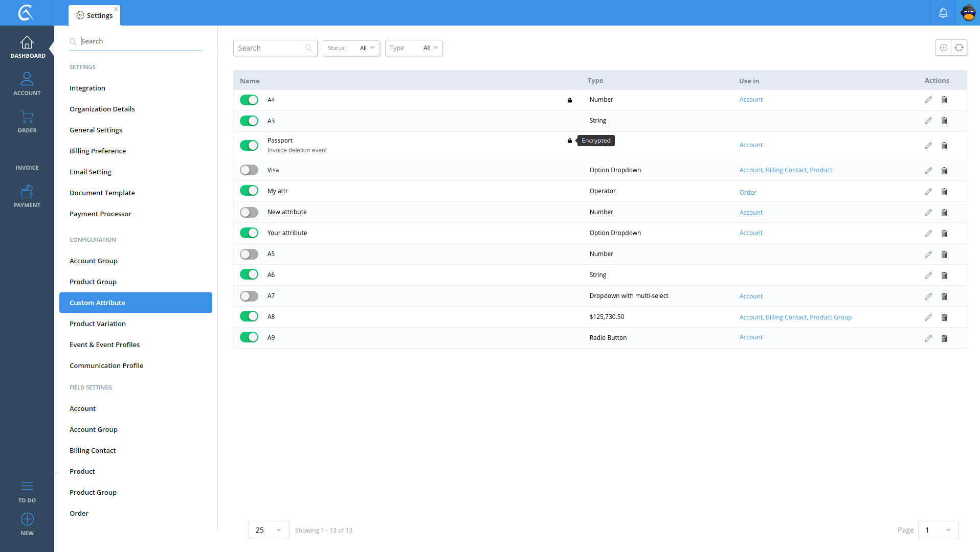The height and width of the screenshot is (552, 980).
Task: Open the To Do list icon
Action: point(27,486)
